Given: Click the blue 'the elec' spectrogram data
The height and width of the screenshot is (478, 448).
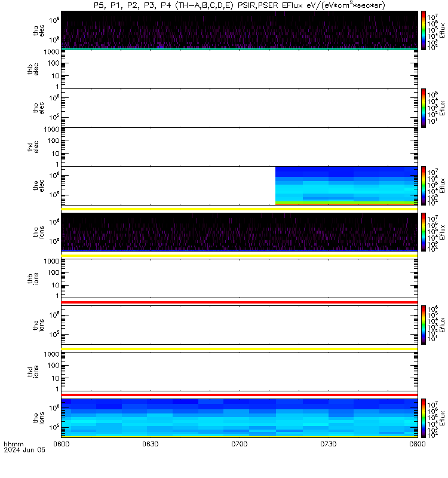Looking at the screenshot, I should coord(346,185).
